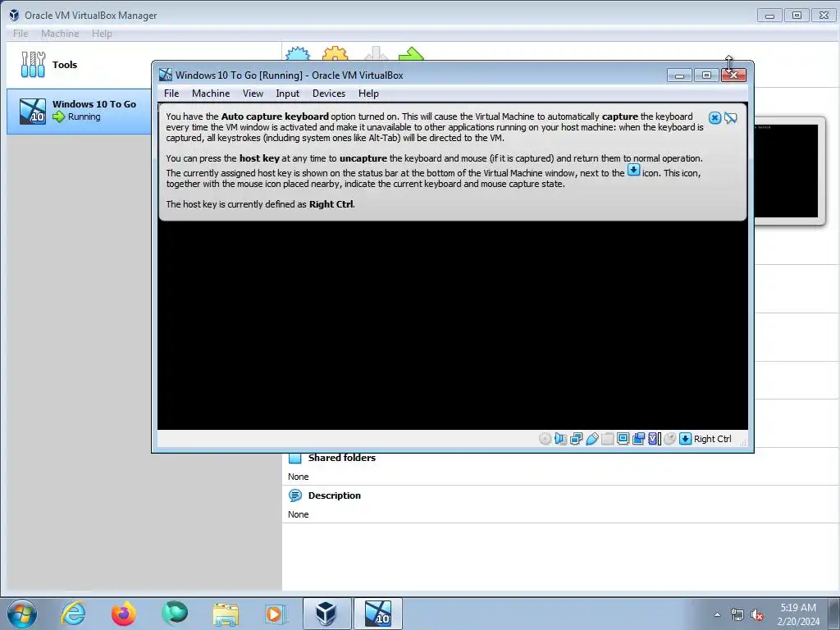Click the New blue starburst toolbar icon
Image resolution: width=840 pixels, height=630 pixels.
298,53
